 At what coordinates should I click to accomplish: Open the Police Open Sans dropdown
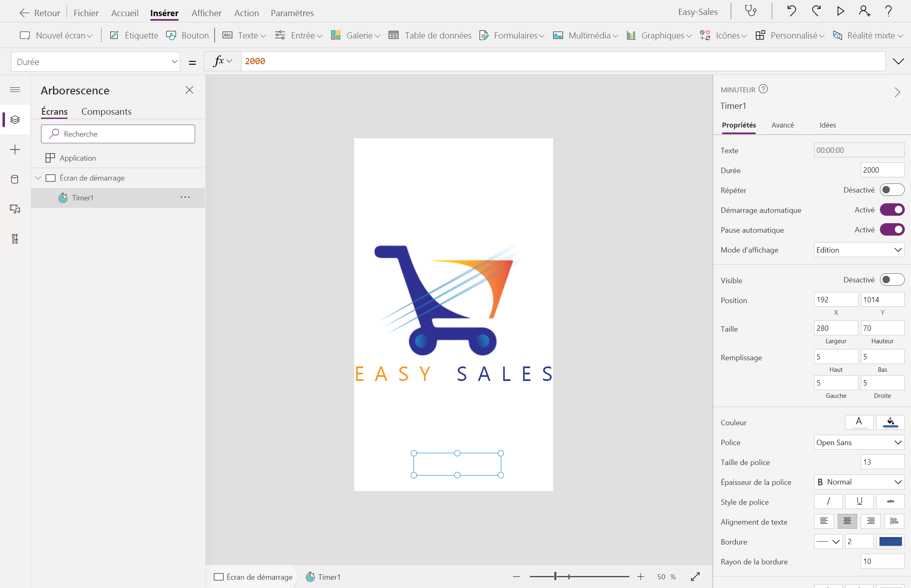859,442
